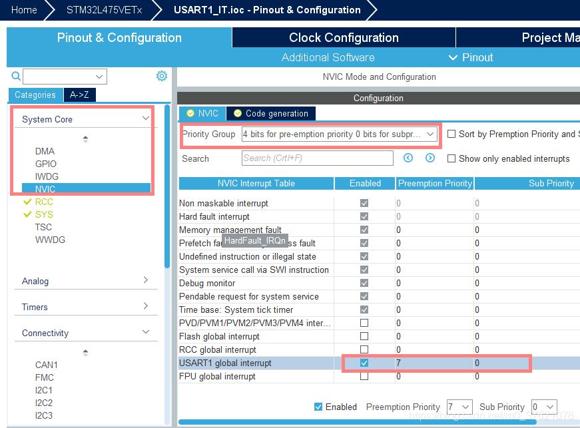
Task: Select WWDG in System Core
Action: (50, 240)
